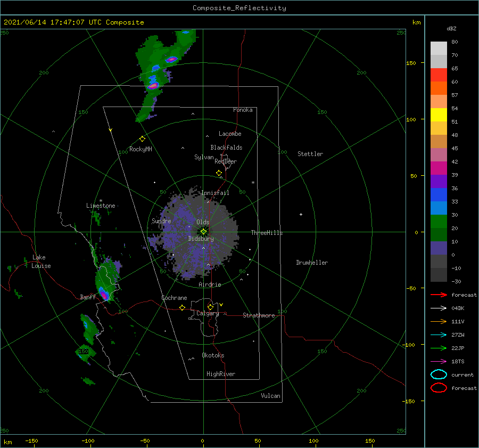This screenshot has width=479, height=448.
Task: Click the asterisk marker above Limestone
Action: [x=101, y=201]
